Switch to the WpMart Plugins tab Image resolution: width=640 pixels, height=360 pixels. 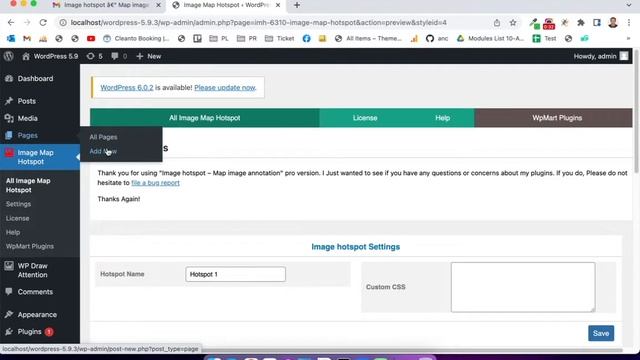pyautogui.click(x=557, y=118)
